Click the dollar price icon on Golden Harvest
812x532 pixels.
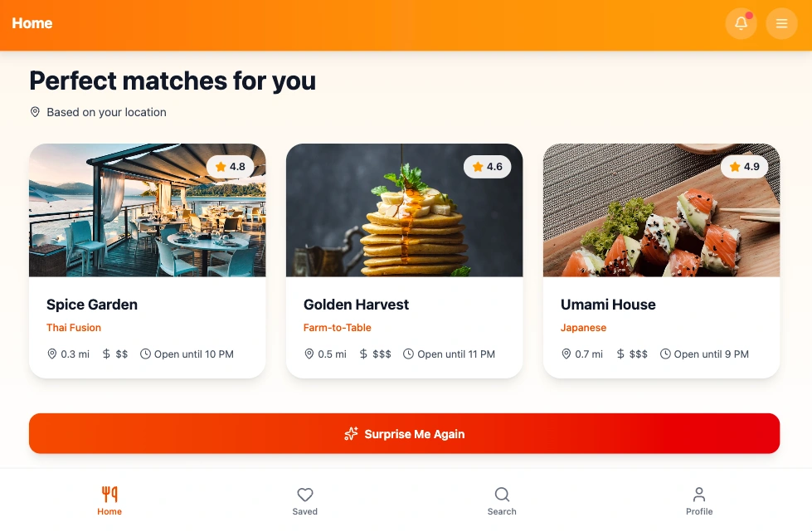coord(363,354)
